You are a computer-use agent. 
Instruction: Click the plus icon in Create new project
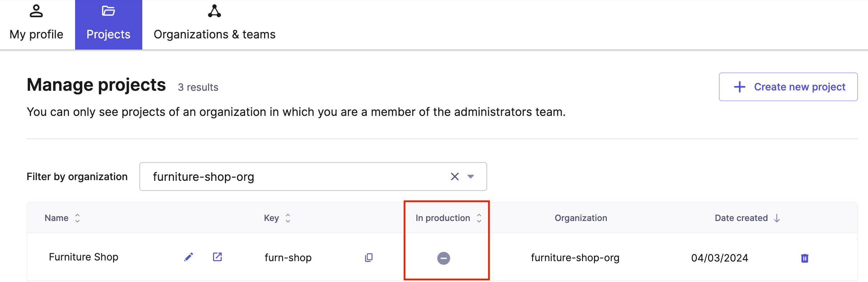739,87
